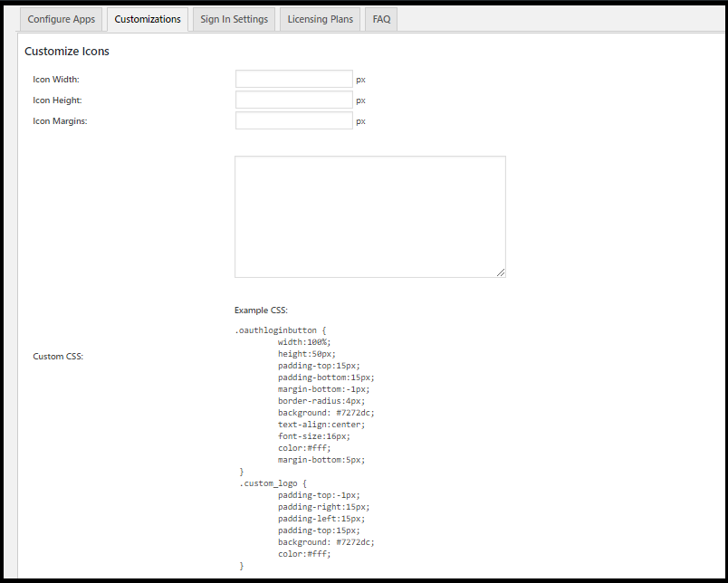Click the Example CSS label

[261, 311]
